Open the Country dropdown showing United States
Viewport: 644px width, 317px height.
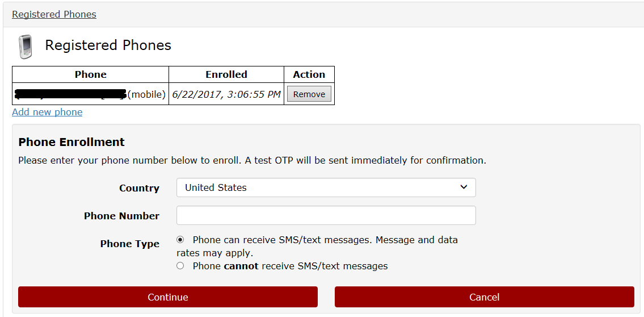pyautogui.click(x=326, y=187)
